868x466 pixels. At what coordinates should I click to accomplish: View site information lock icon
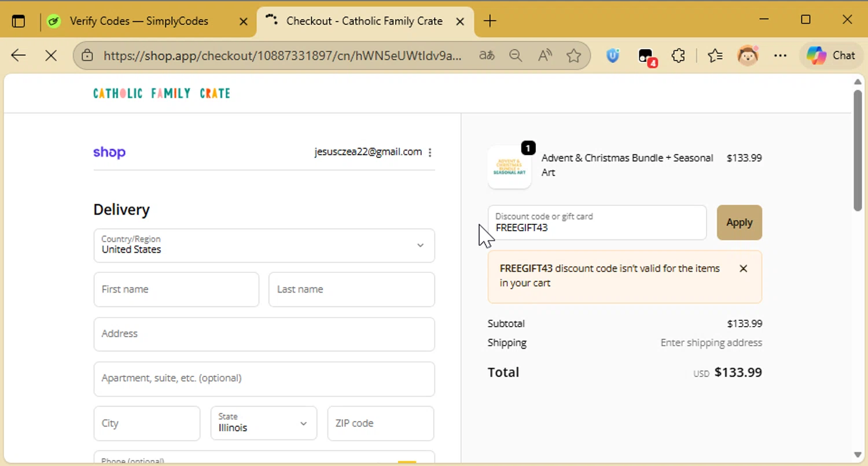(87, 56)
